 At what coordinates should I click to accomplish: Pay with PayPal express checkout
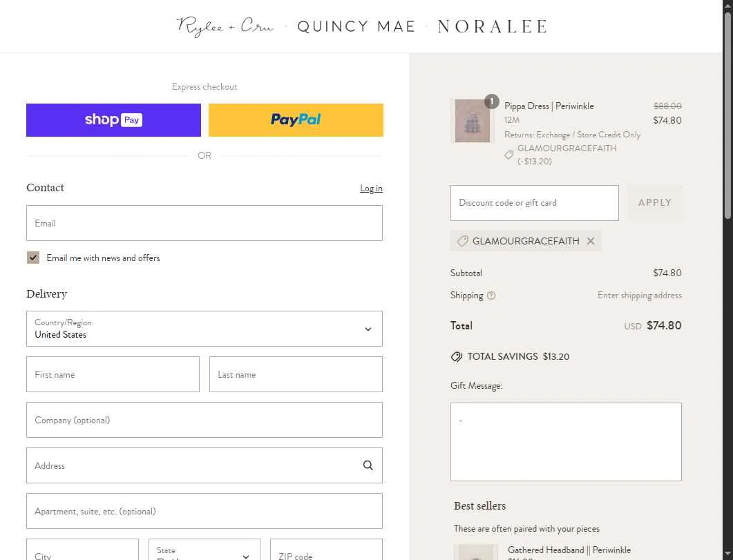tap(296, 120)
